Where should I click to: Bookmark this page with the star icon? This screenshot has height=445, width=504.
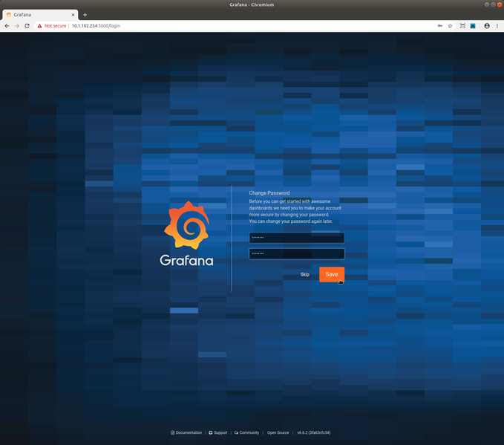coord(450,26)
